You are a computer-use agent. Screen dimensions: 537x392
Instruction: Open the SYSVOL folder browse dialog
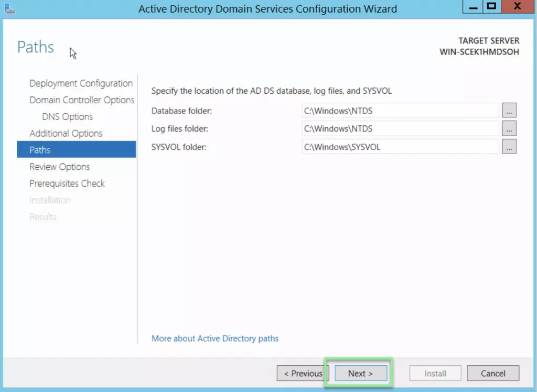[x=509, y=147]
